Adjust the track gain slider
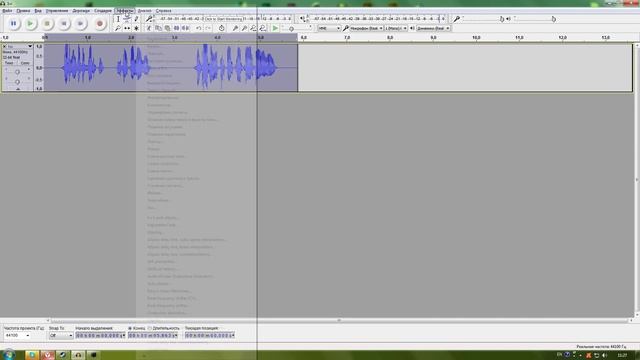This screenshot has height=360, width=640. 17,72
